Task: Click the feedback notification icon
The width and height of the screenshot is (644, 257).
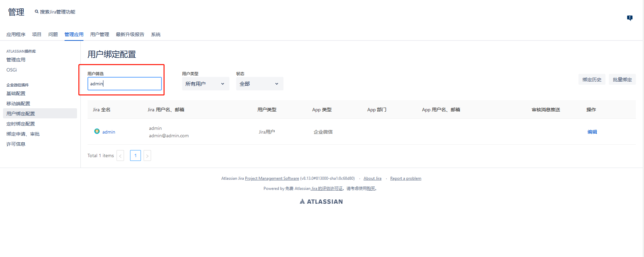Action: click(629, 18)
